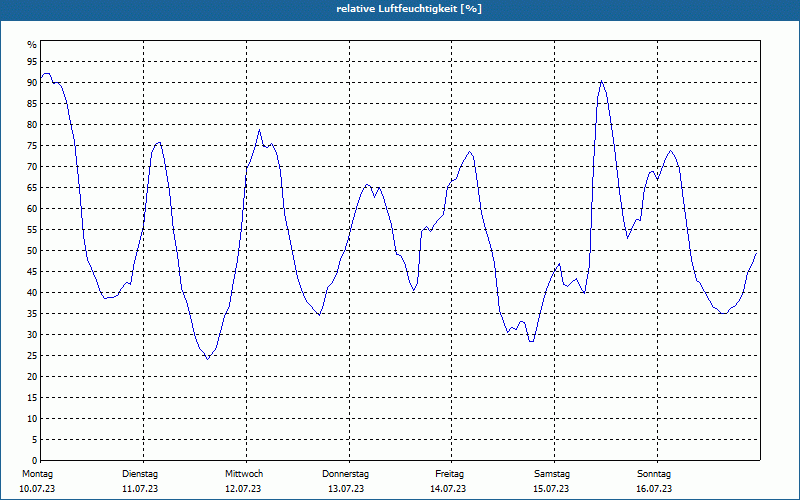Click the date '12.07.23'
The image size is (800, 500).
pyautogui.click(x=243, y=489)
